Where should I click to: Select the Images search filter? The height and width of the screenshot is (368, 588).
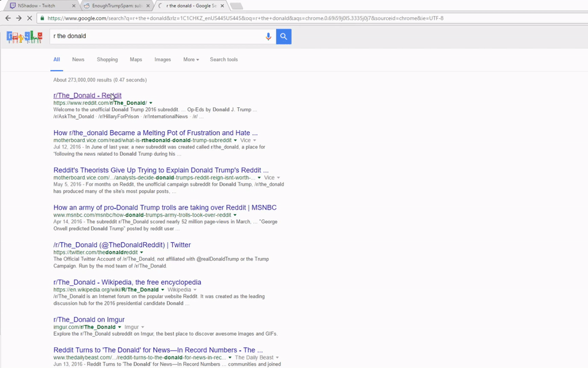163,59
